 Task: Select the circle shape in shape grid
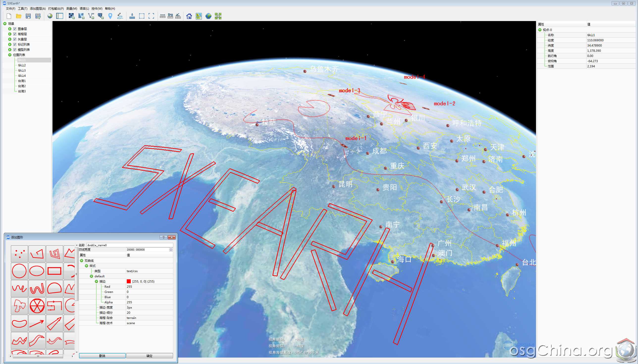pos(19,271)
